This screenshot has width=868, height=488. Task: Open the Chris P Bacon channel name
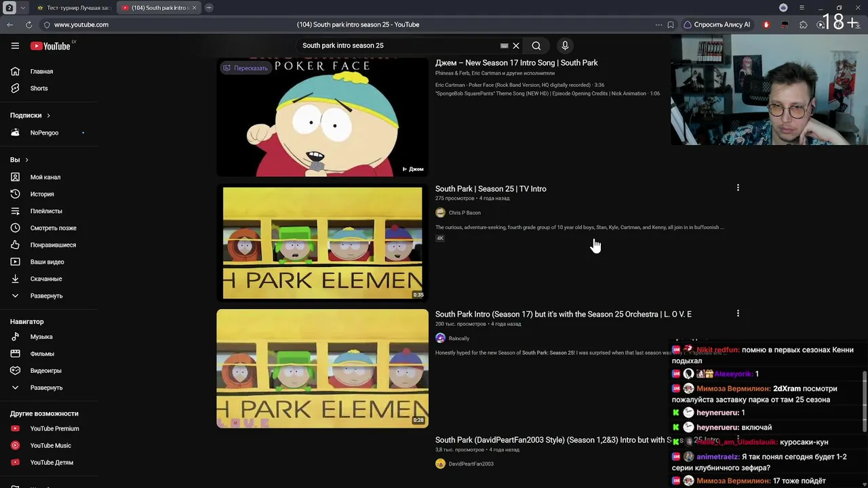465,213
